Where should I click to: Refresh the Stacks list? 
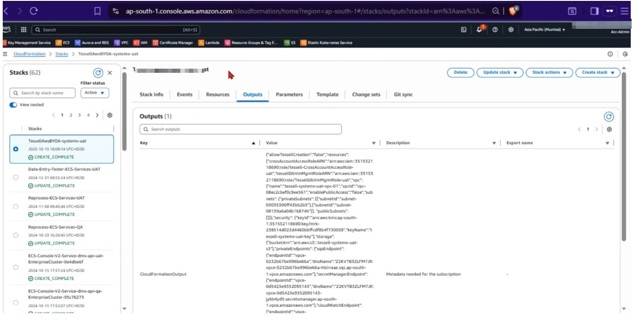pos(97,73)
